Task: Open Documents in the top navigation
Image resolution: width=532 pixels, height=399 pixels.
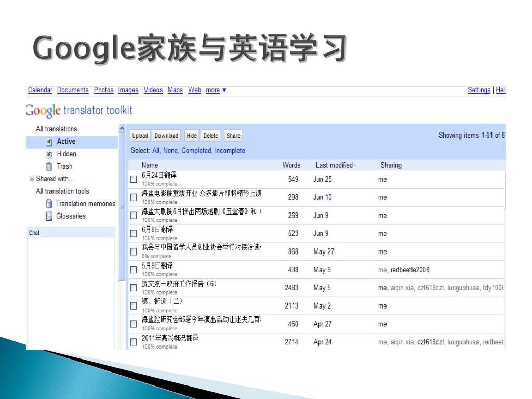Action: 73,90
